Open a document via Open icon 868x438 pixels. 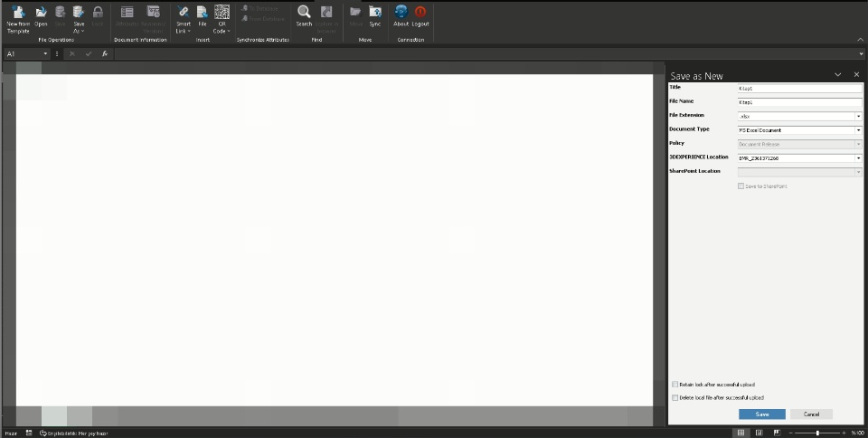click(41, 12)
